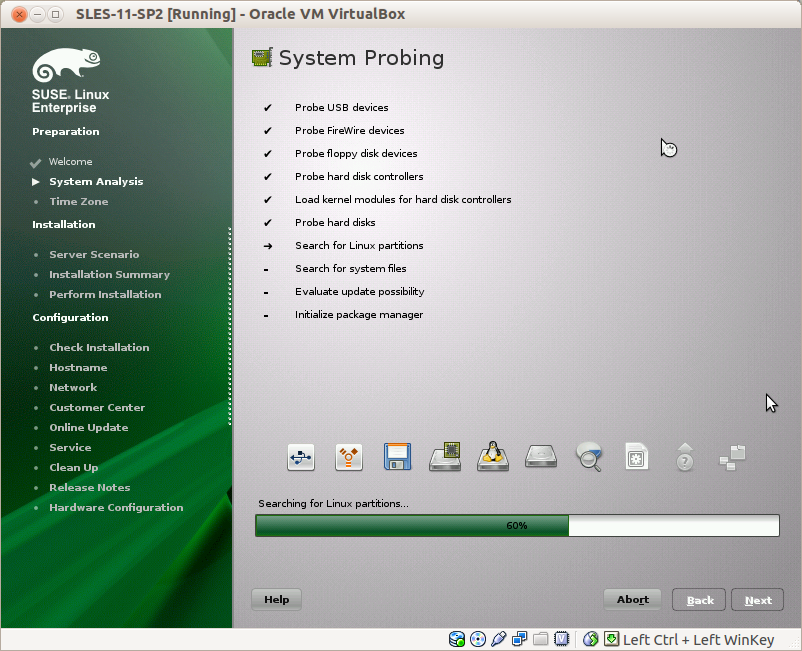Click "Probe USB devices" list entry
This screenshot has width=802, height=651.
342,107
